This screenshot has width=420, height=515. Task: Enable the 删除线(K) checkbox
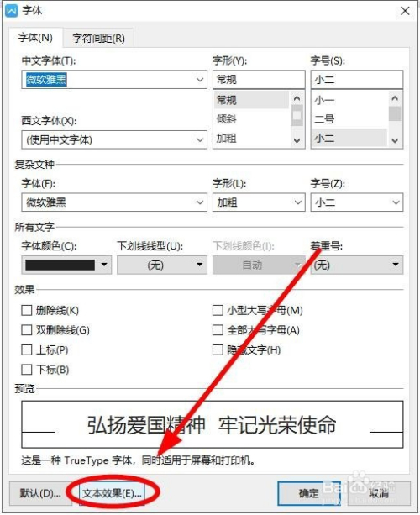27,310
